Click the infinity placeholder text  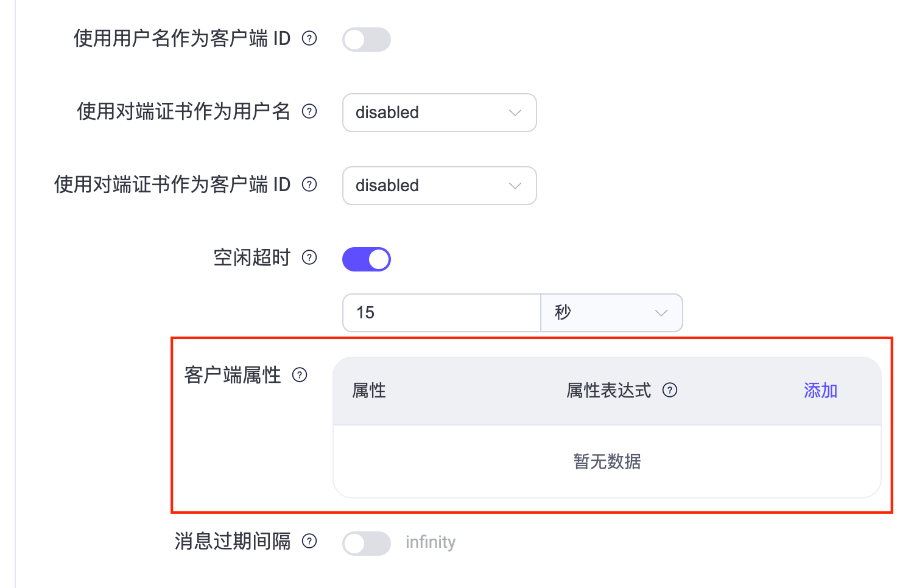tap(431, 542)
